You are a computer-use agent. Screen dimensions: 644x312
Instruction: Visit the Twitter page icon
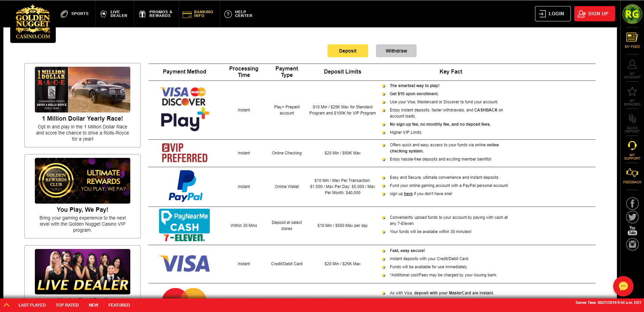(x=632, y=217)
